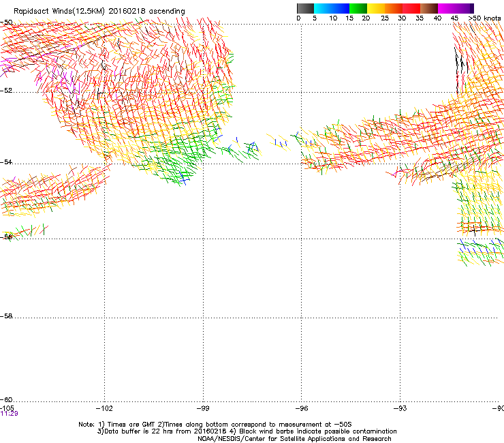Click the brown 35-40 knots color band

[429, 8]
